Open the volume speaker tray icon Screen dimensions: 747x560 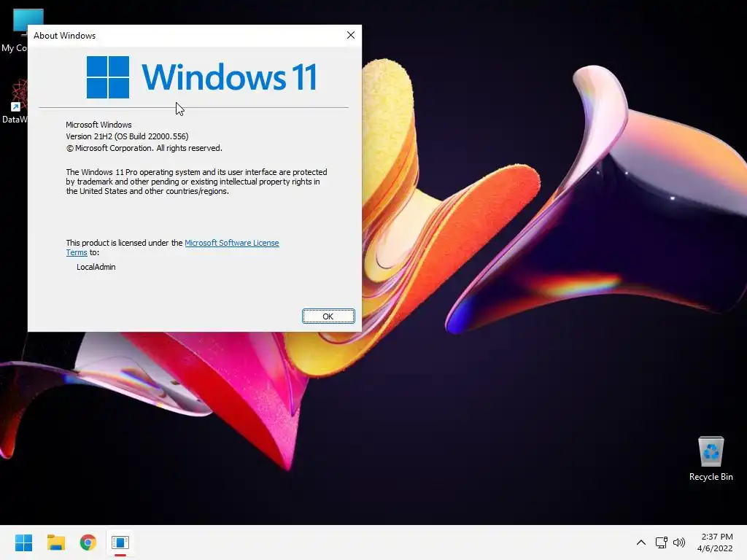679,542
